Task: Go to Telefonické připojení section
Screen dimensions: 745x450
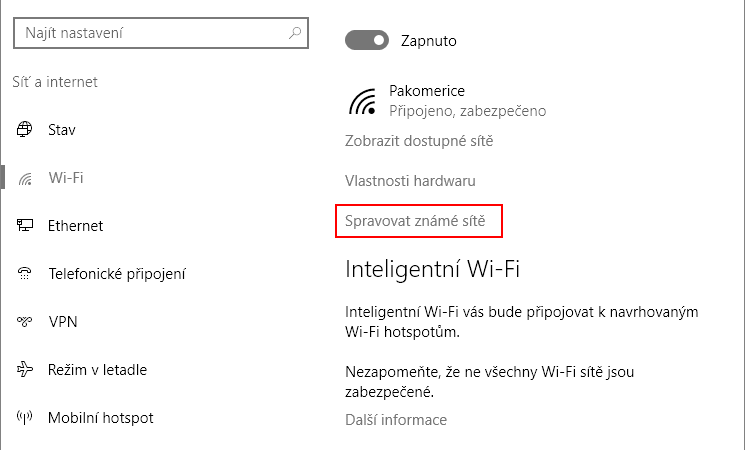Action: pyautogui.click(x=117, y=274)
